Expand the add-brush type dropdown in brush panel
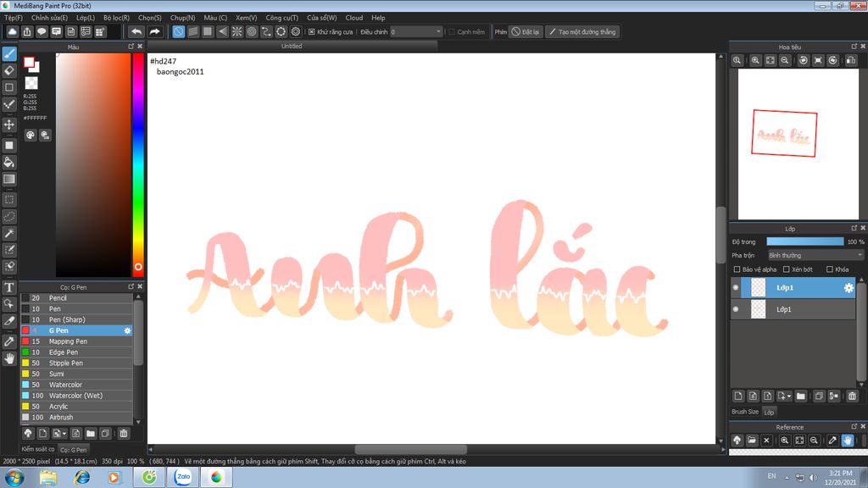The image size is (868, 488). point(64,434)
